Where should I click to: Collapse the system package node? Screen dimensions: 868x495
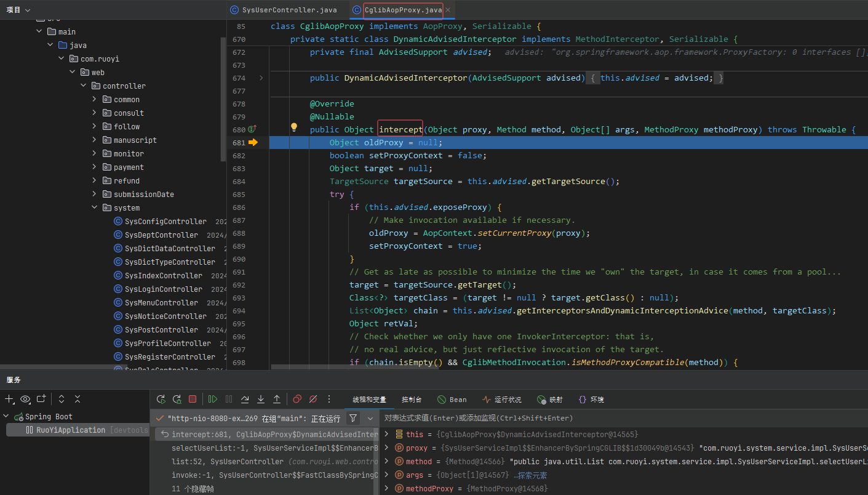pos(94,207)
